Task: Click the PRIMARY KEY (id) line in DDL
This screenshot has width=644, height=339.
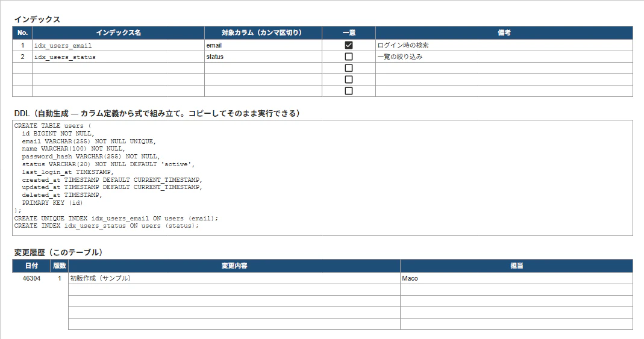Action: (x=52, y=203)
